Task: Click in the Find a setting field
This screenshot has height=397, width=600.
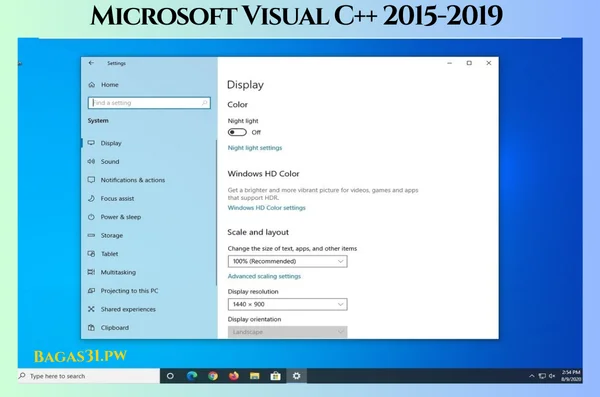Action: click(x=149, y=103)
